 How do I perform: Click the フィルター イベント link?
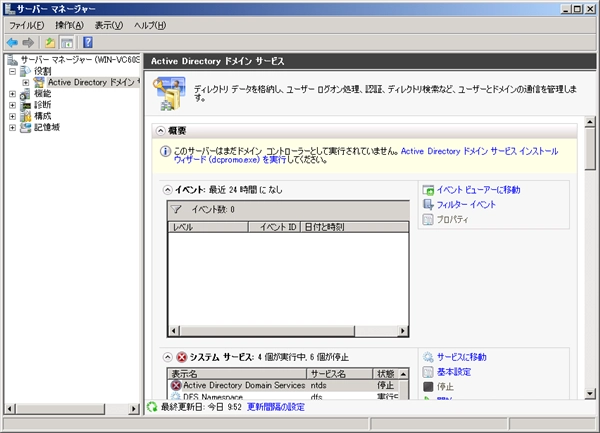tap(466, 205)
